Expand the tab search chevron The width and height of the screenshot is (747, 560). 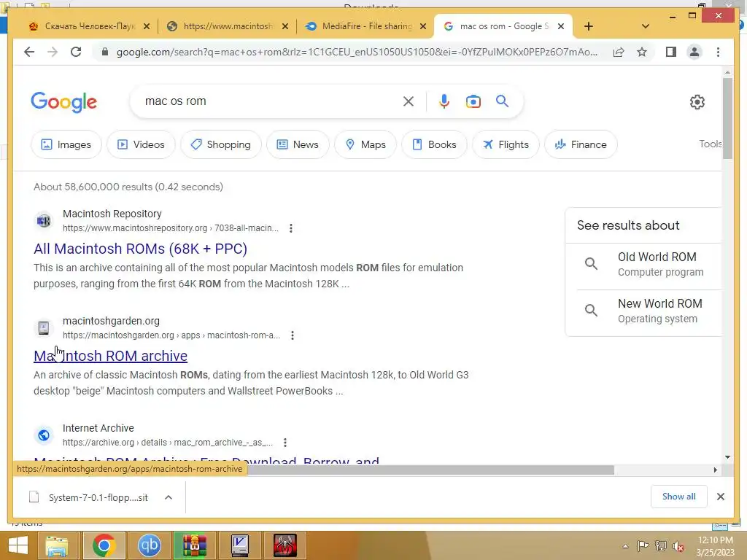pyautogui.click(x=645, y=26)
